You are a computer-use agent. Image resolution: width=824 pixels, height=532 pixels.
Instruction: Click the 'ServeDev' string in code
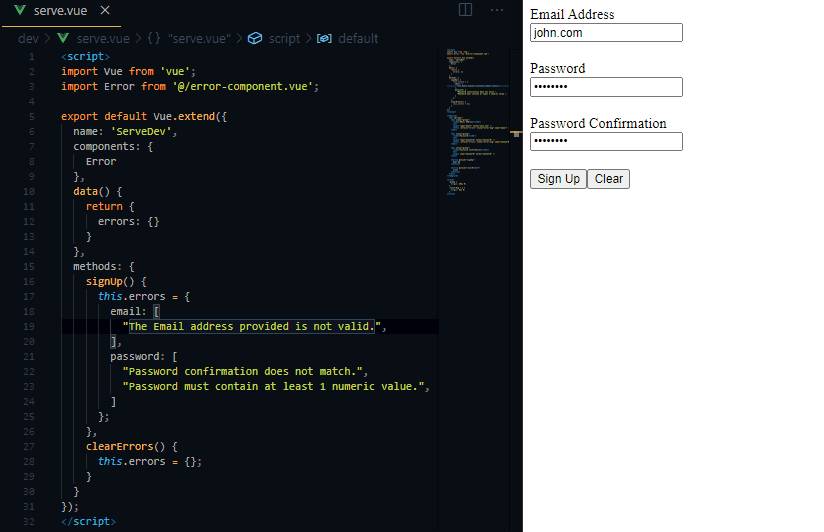tap(141, 131)
